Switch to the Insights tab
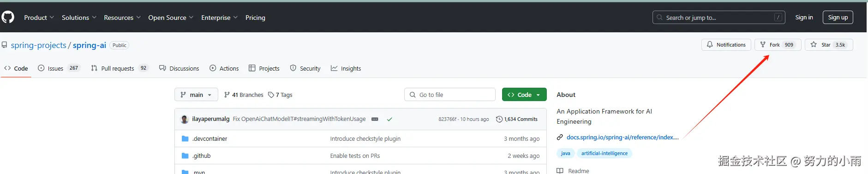Image resolution: width=868 pixels, height=174 pixels. tap(346, 68)
